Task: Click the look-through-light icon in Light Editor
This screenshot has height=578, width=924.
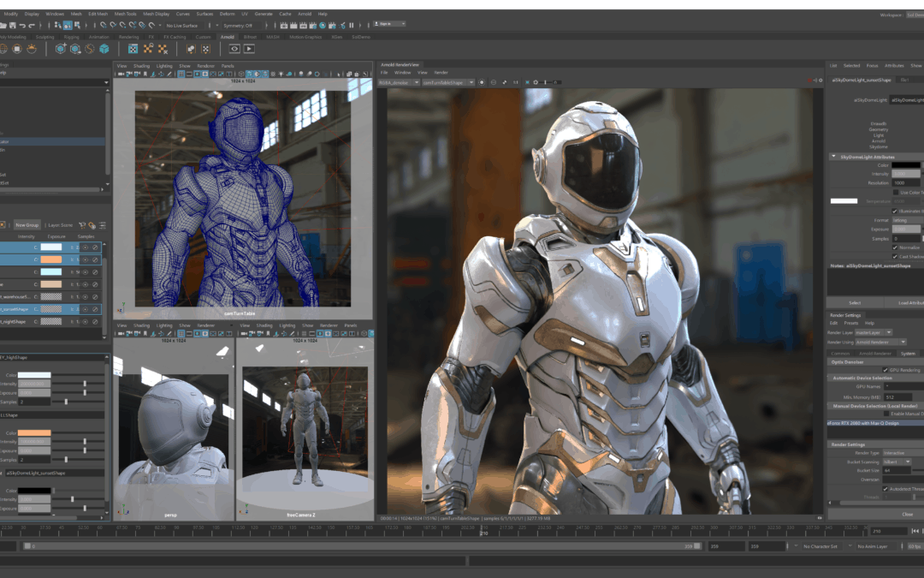Action: click(82, 225)
